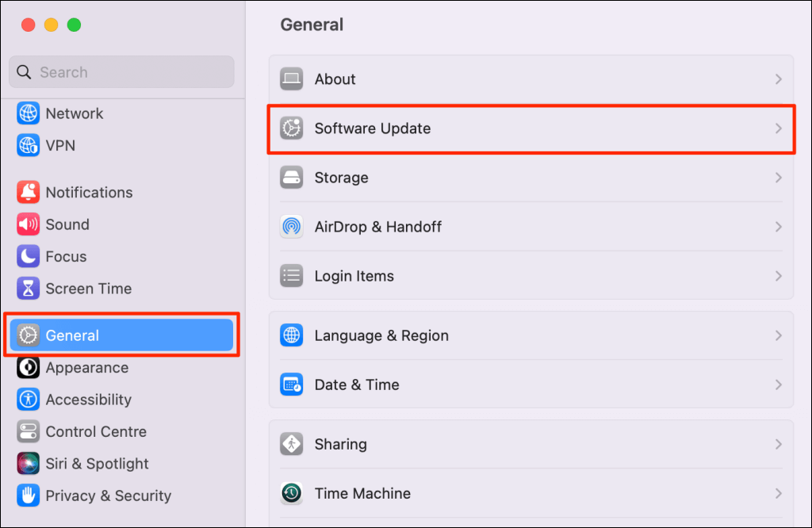The image size is (812, 528).
Task: Expand Date & Time via its chevron
Action: 779,385
